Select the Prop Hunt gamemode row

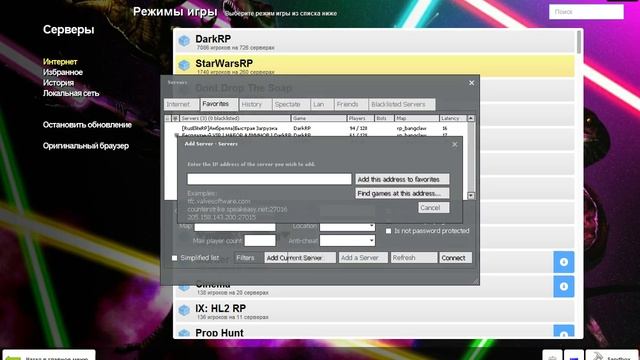[374, 331]
